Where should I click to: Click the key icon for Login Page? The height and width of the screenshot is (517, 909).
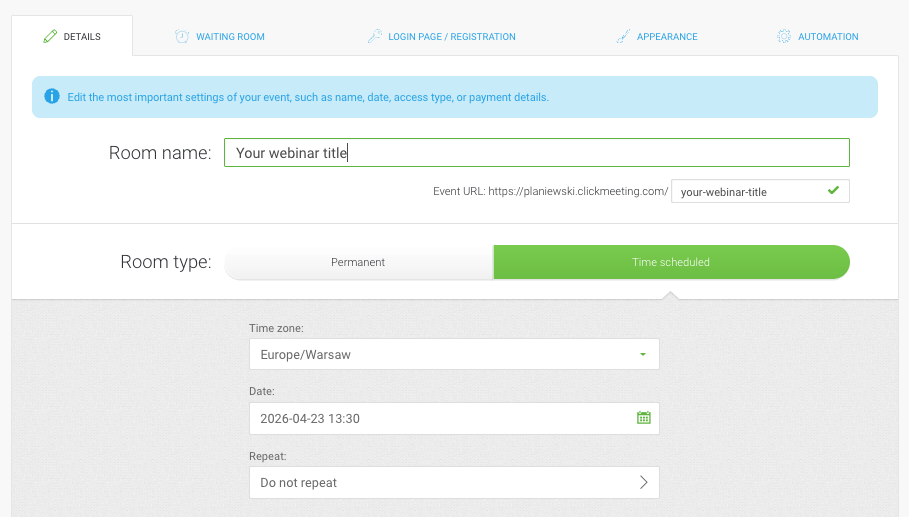[x=375, y=37]
